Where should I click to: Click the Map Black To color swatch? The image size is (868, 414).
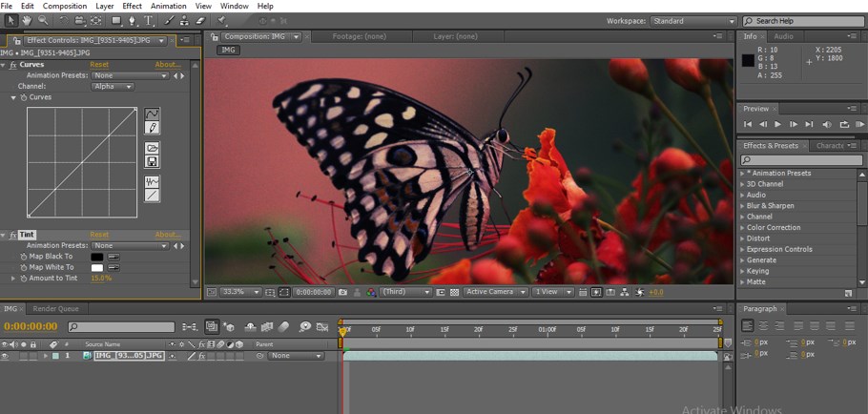pos(96,257)
